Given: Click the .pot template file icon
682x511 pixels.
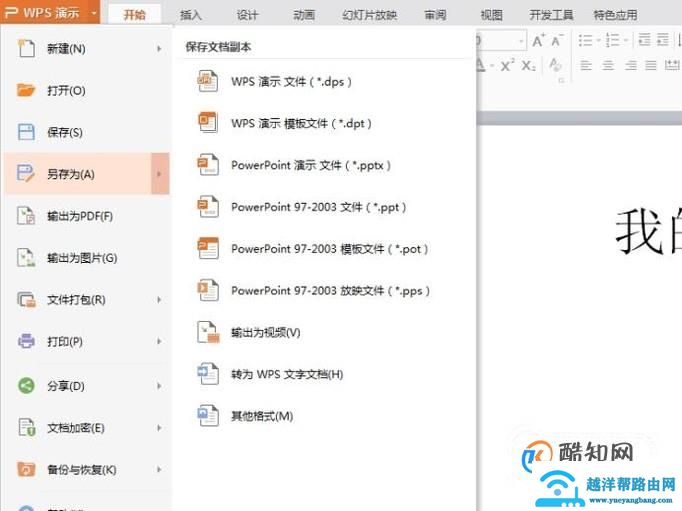Looking at the screenshot, I should [x=208, y=248].
